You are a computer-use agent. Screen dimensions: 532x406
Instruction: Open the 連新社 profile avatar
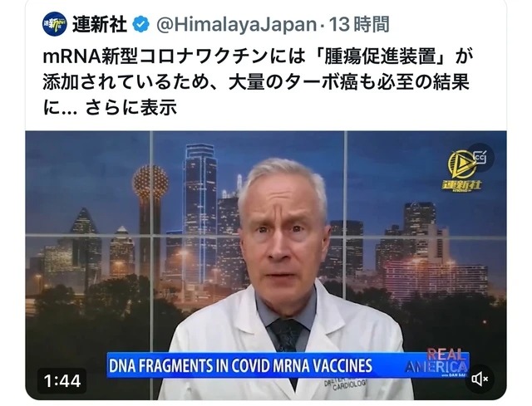coord(55,24)
